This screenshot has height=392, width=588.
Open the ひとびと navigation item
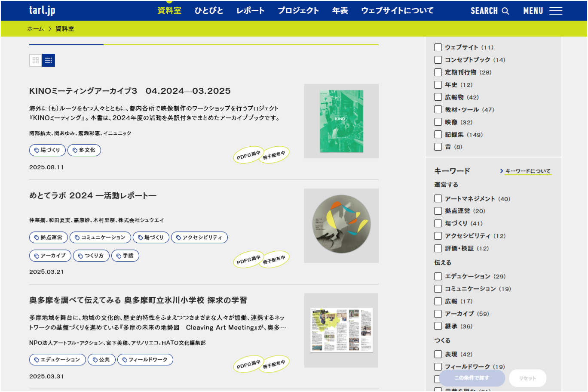point(208,11)
